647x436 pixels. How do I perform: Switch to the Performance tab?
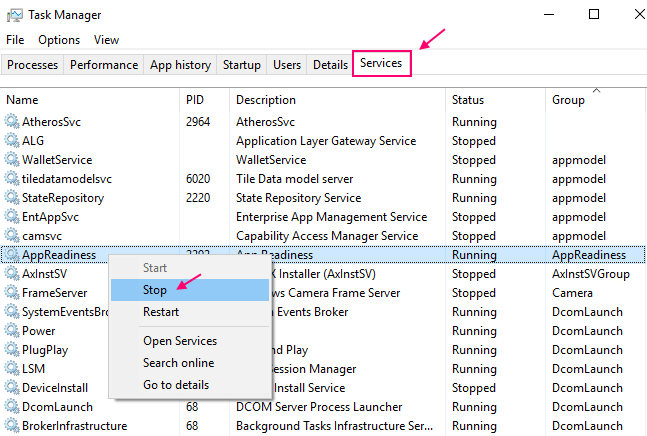click(104, 65)
